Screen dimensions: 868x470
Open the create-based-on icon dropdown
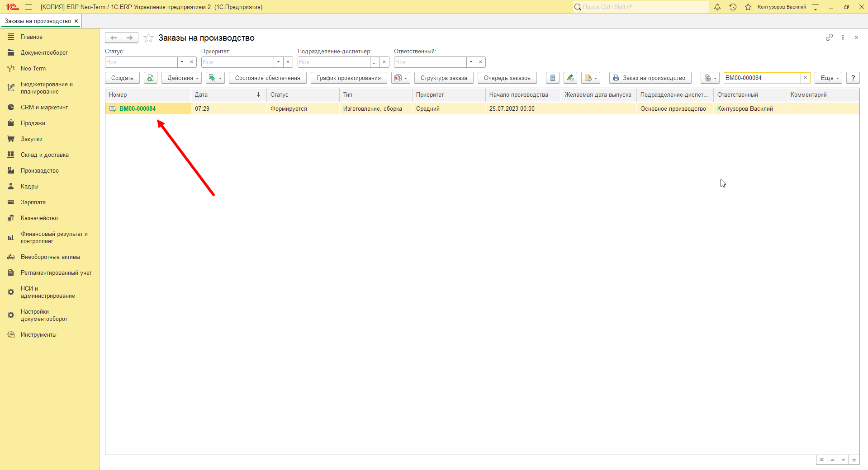215,78
